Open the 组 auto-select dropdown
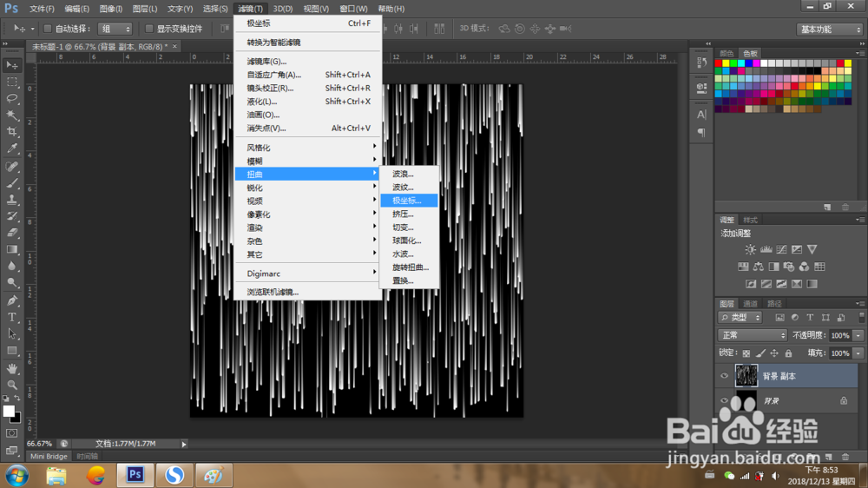Screen dimensions: 868x488 coord(115,29)
